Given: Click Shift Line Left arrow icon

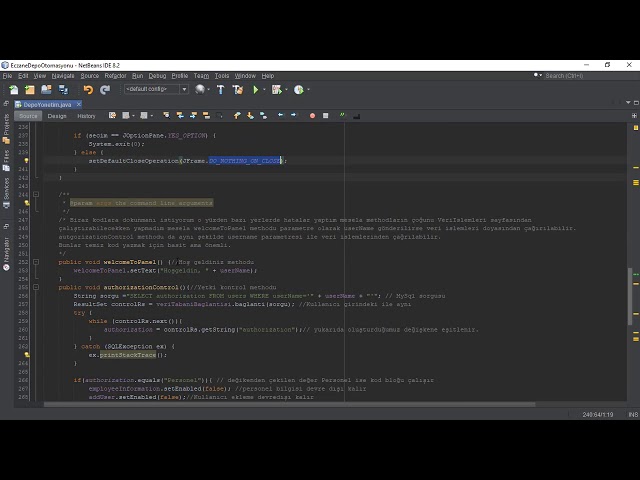Looking at the screenshot, I should coord(280,116).
